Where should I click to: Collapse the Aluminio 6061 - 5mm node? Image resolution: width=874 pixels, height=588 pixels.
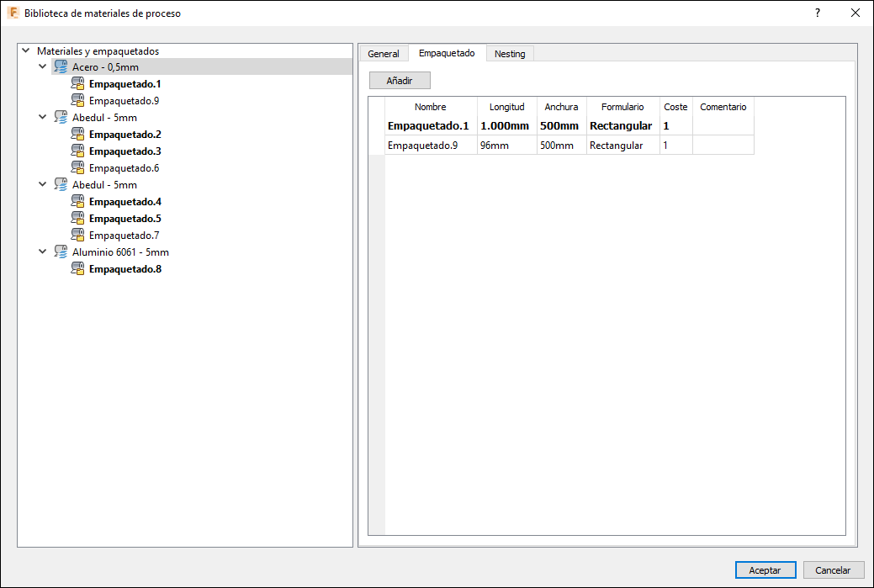coord(42,252)
